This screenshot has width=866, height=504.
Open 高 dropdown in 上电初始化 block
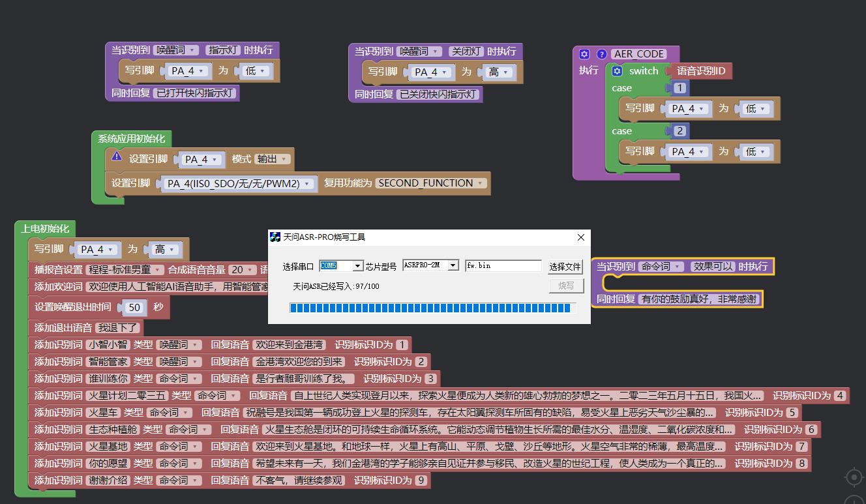(166, 250)
